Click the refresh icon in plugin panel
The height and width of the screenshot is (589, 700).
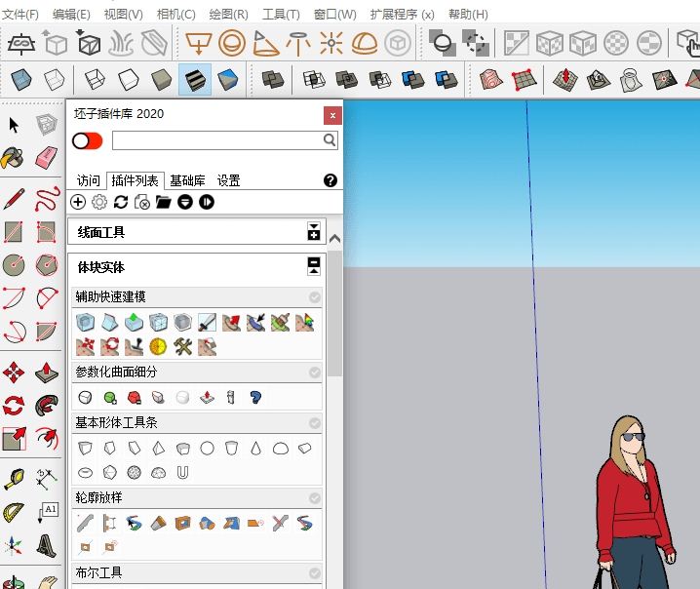(x=121, y=202)
